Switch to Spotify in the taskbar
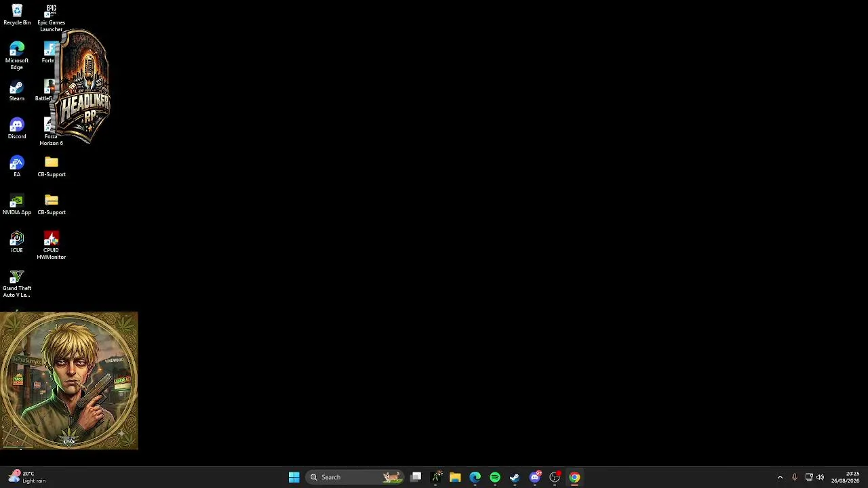This screenshot has width=868, height=488. [495, 477]
